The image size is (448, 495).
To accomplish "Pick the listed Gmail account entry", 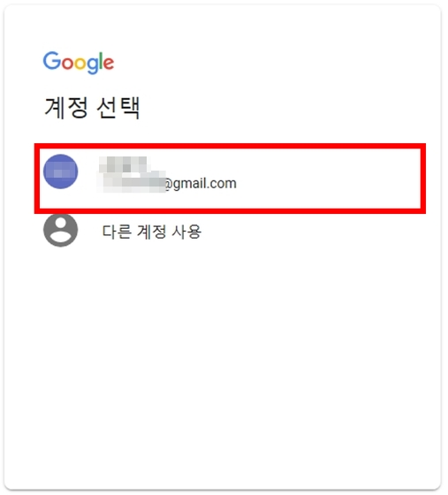I will (x=230, y=179).
